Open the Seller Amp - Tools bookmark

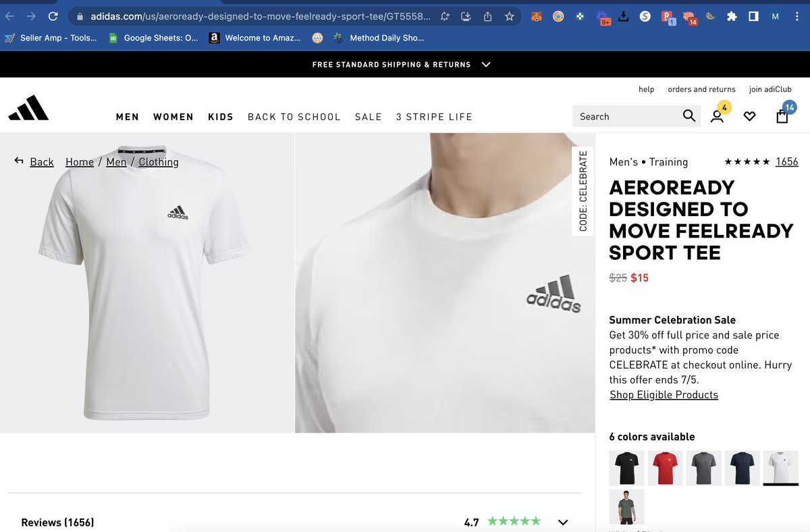pyautogui.click(x=51, y=38)
